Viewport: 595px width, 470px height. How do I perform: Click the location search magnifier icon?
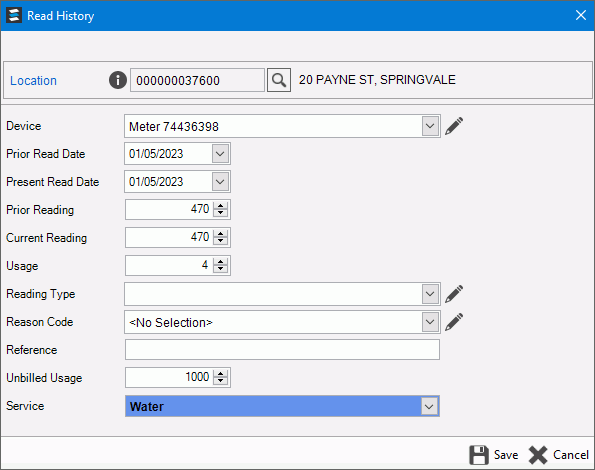tap(279, 80)
